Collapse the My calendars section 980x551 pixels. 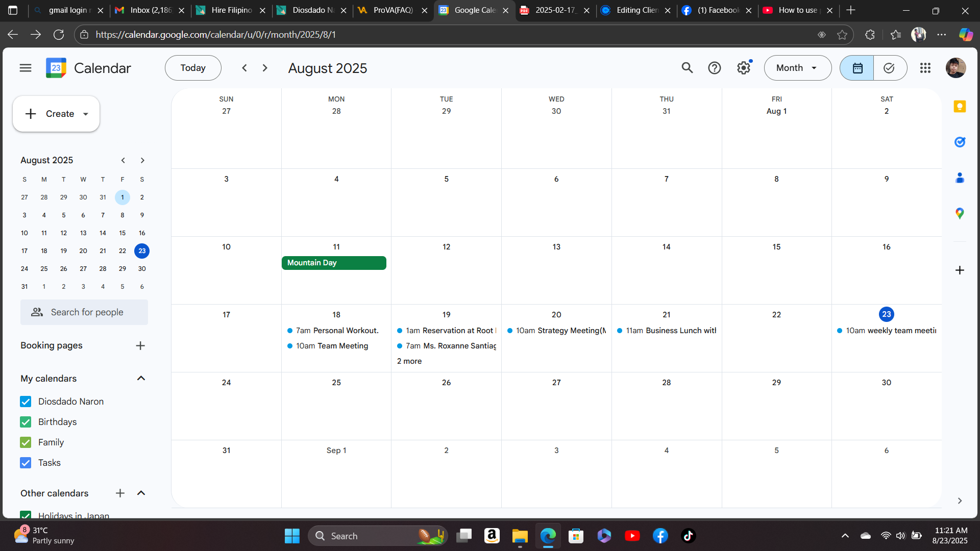tap(141, 379)
